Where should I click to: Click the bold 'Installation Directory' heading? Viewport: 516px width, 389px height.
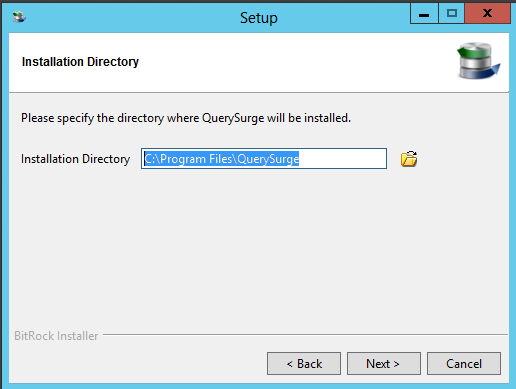80,62
